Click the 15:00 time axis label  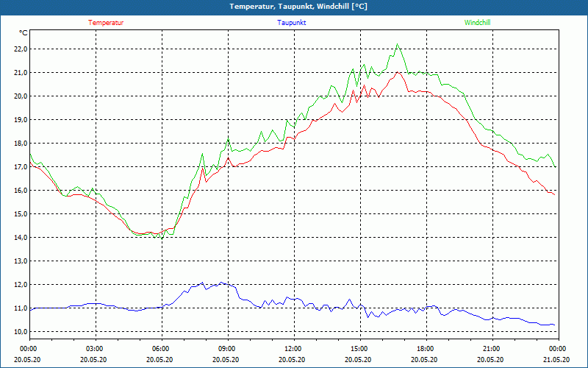[x=359, y=349]
